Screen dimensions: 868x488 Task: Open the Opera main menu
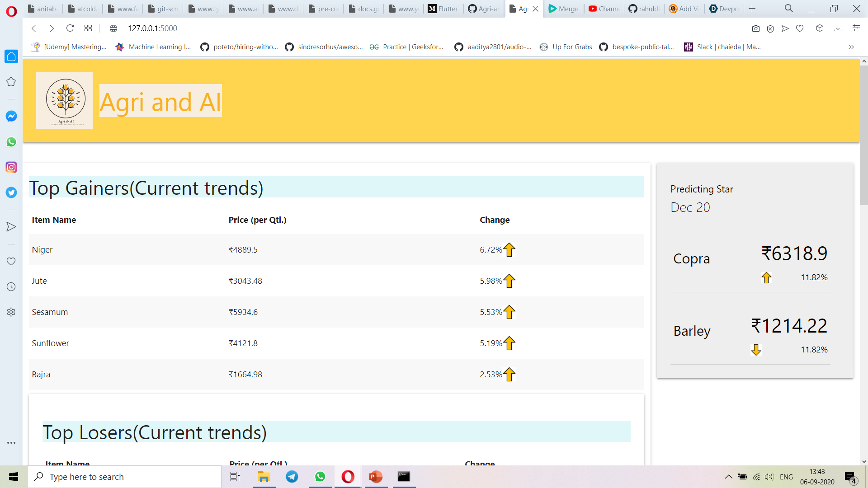tap(11, 11)
